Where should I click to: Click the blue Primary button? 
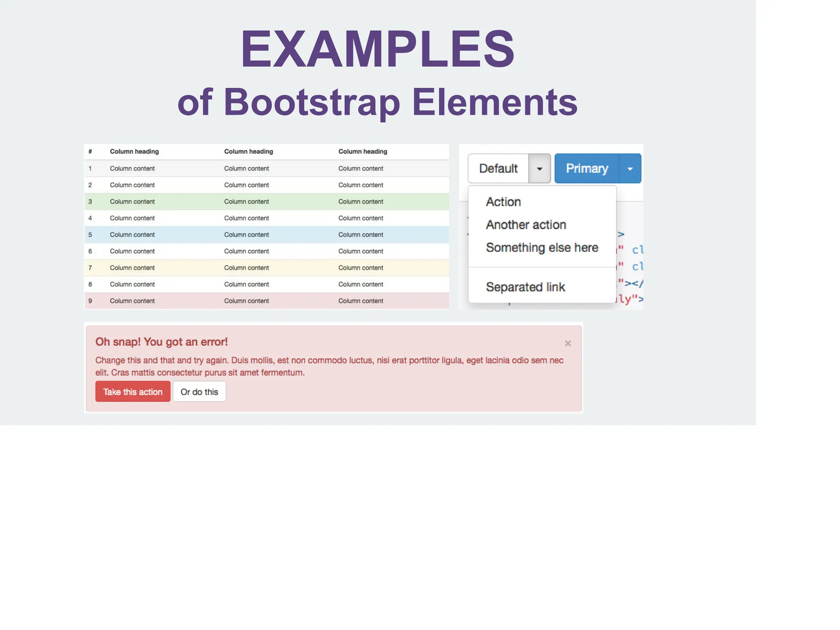coord(587,169)
